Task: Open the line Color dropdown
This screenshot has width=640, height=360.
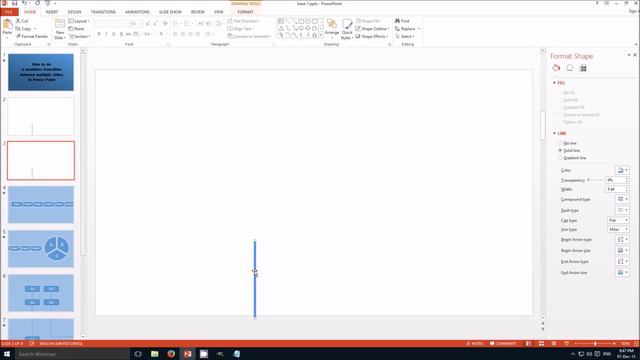Action: [x=622, y=170]
